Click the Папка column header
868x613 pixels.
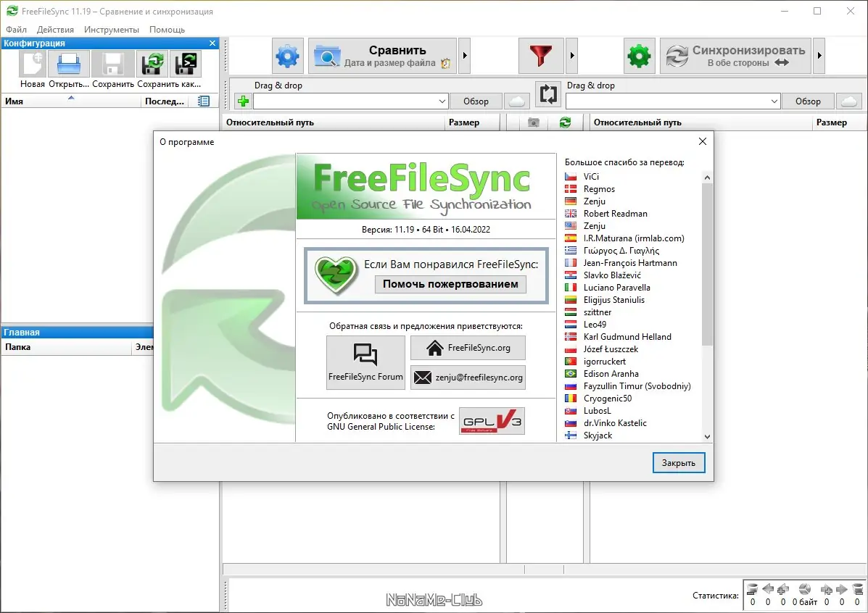(x=67, y=347)
